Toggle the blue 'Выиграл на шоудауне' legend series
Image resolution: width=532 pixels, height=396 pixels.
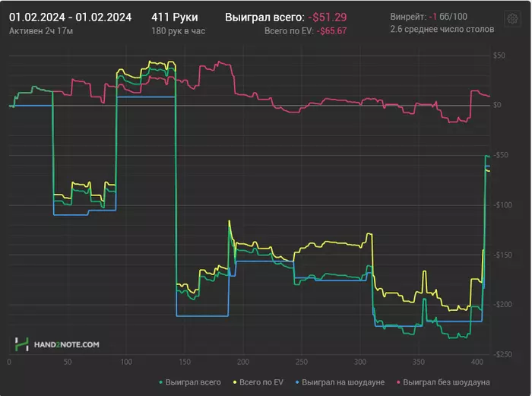340,382
